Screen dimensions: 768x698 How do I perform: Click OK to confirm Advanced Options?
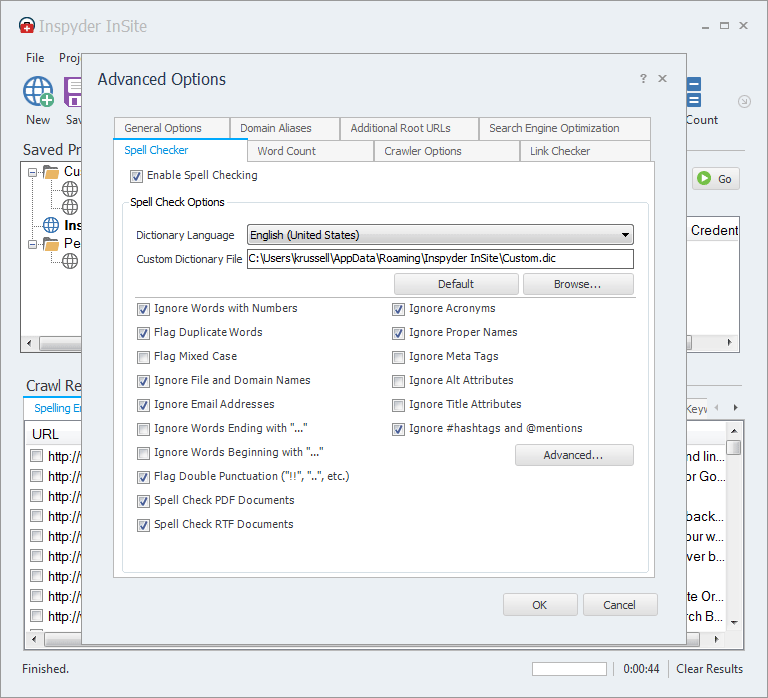click(x=540, y=605)
